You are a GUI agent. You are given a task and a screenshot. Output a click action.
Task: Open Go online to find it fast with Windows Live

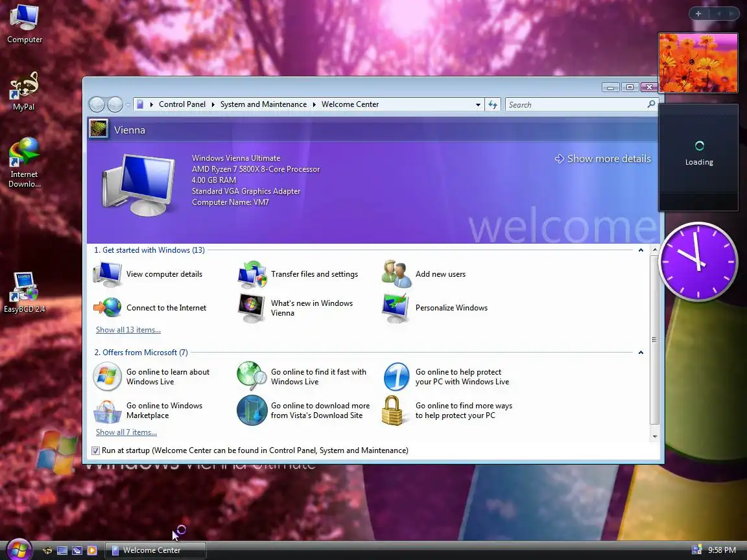coord(302,377)
